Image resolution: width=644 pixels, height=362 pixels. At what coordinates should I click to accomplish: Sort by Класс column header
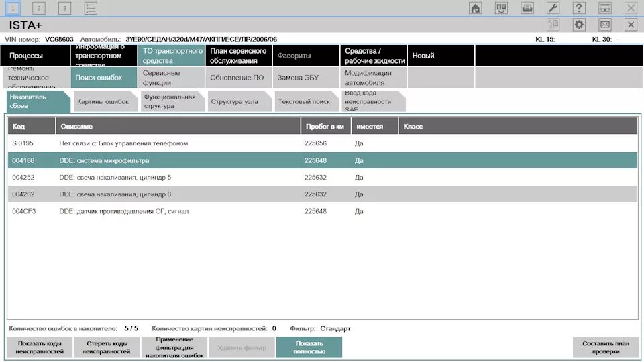[x=518, y=126]
